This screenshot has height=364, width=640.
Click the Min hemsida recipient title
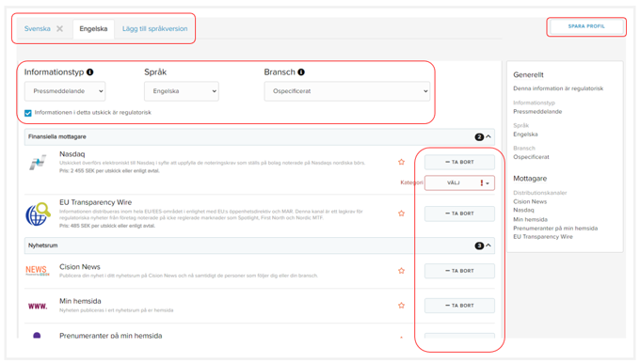point(80,301)
